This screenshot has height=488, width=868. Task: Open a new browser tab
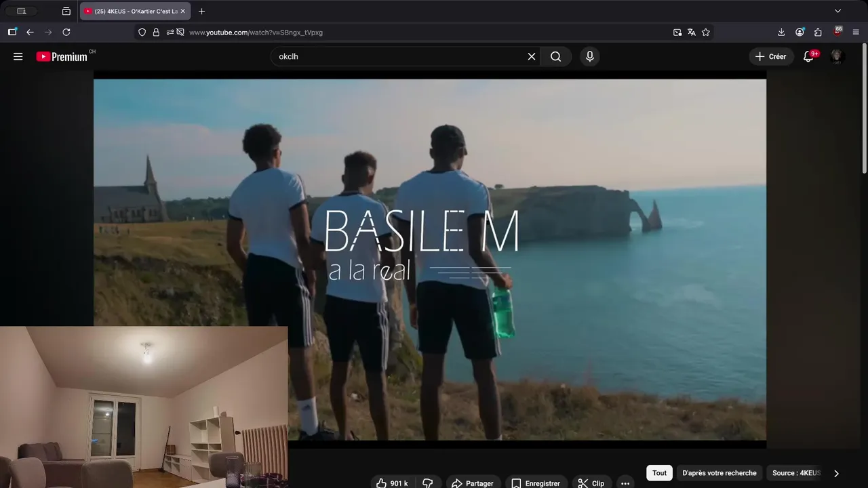coord(201,12)
